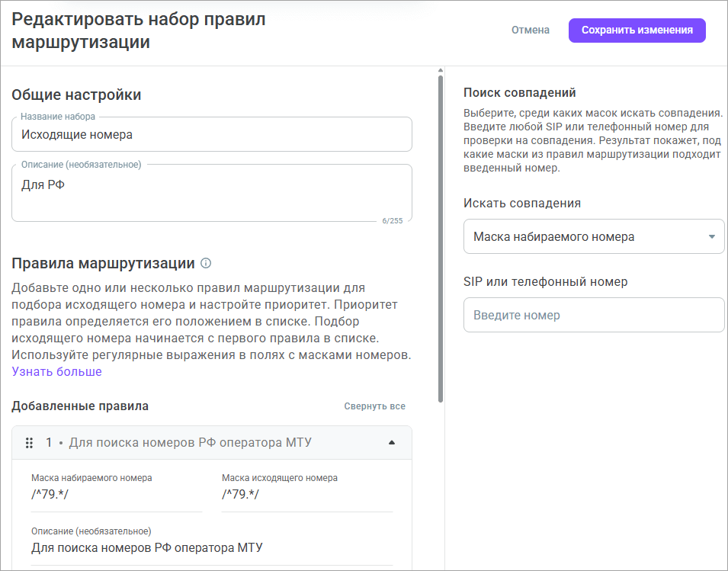Click the «Введите номер» SIP input
Screen dimensions: 728x571
point(594,315)
